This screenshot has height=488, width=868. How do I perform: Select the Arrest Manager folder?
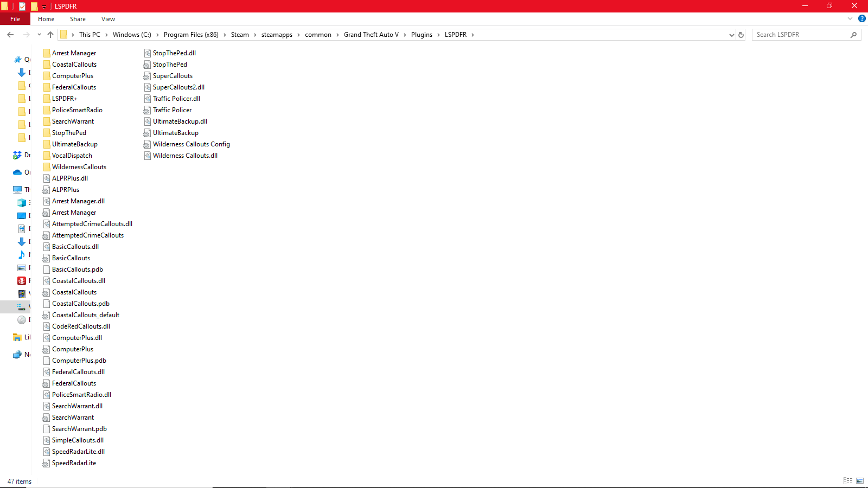pos(69,53)
